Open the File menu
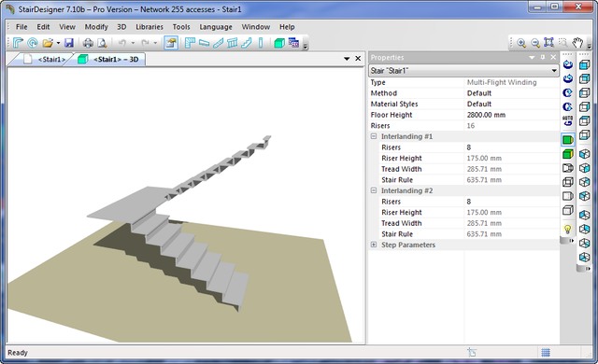The height and width of the screenshot is (364, 598). coord(21,27)
